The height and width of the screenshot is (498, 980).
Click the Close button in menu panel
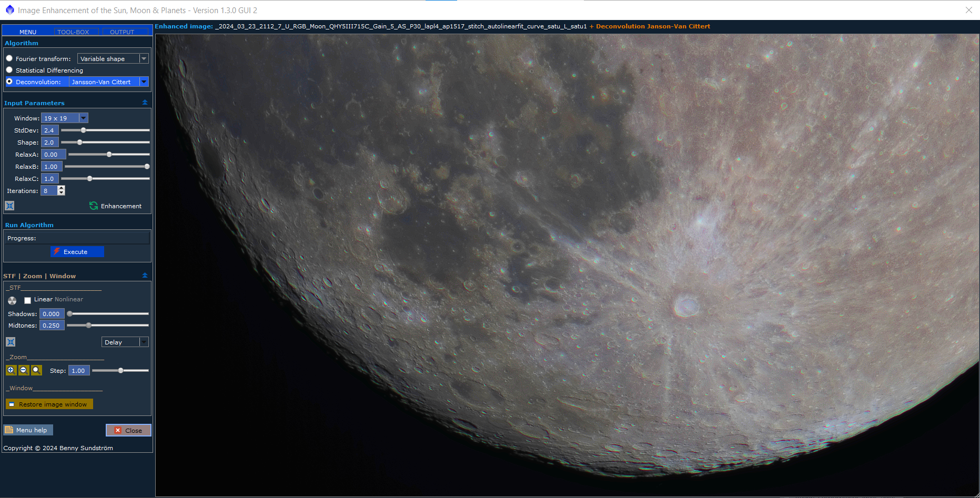pos(128,430)
